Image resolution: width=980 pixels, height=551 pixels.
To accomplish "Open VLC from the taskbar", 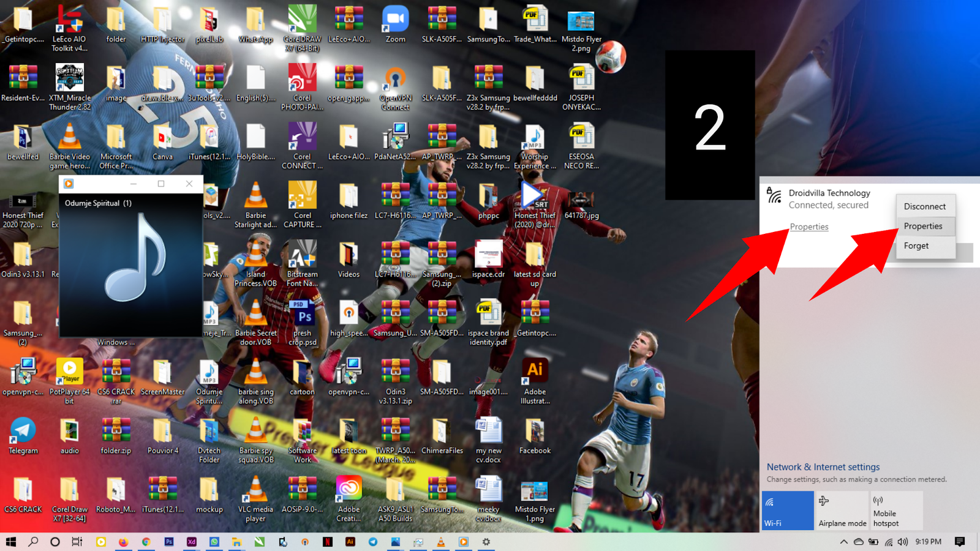I will pyautogui.click(x=441, y=542).
